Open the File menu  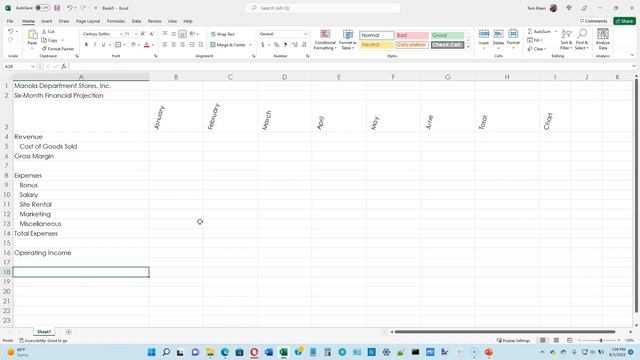[10, 21]
